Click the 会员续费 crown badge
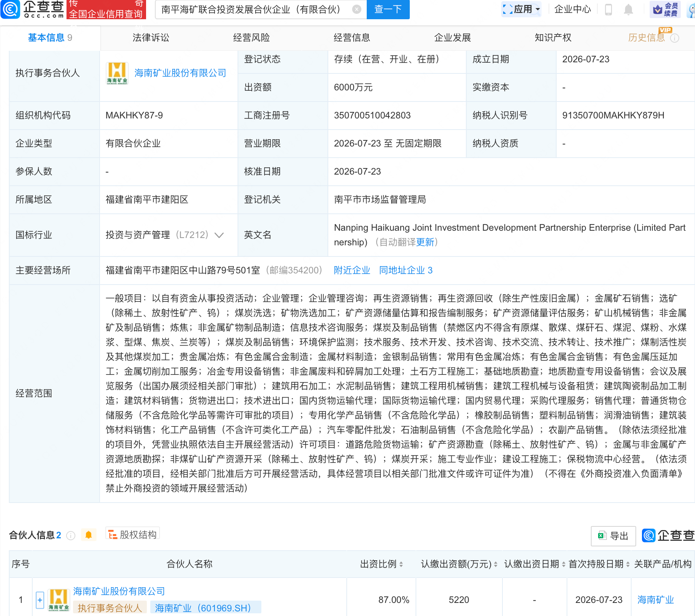Viewport: 695px width, 616px height. tap(665, 9)
